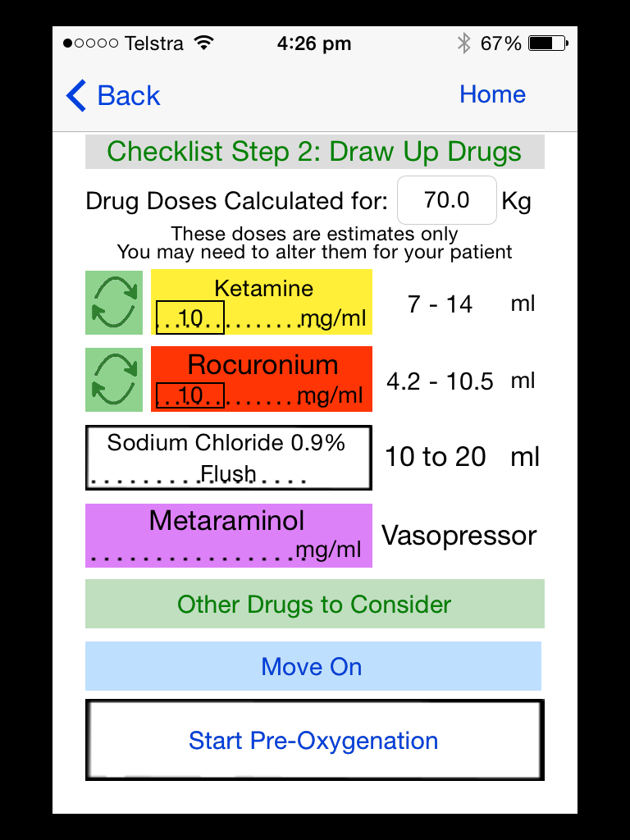
Task: Tap the Sodium Chloride 0.9% Flush label
Action: coord(229,458)
